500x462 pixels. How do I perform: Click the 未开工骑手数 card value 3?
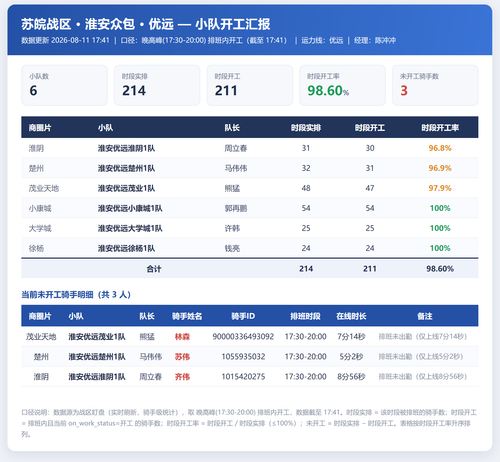pos(404,91)
